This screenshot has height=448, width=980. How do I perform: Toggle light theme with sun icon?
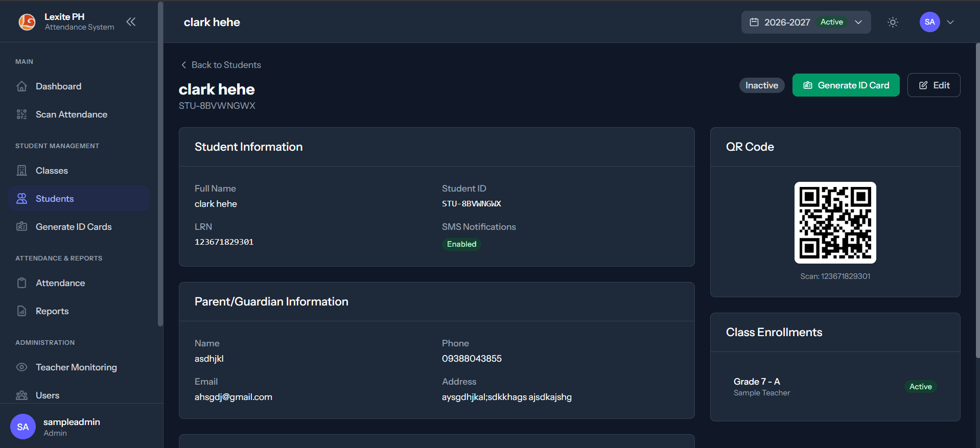click(893, 22)
